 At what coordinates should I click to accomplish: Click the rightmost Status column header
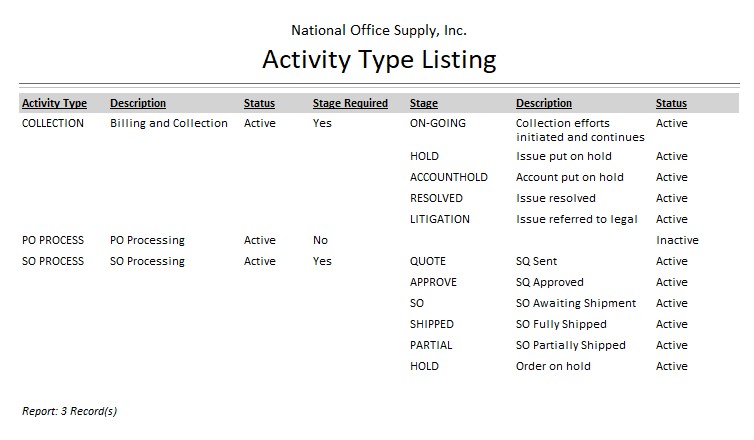click(671, 103)
